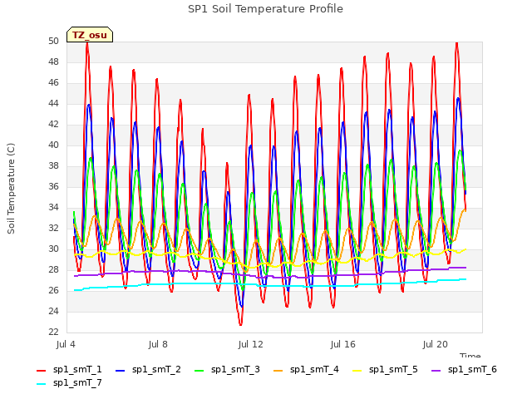532x399 pixels.
Task: Click the purple sp1_smT_6 legend swatch
Action: pos(436,371)
